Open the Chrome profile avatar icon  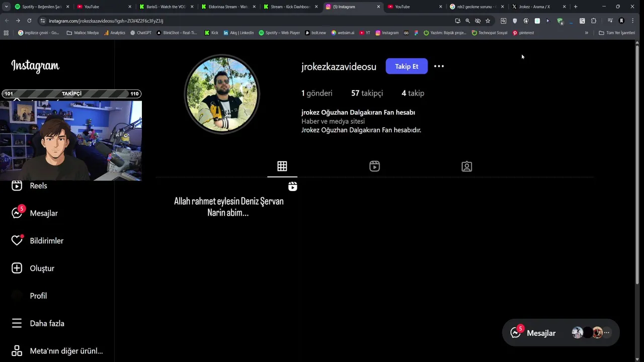pyautogui.click(x=621, y=21)
